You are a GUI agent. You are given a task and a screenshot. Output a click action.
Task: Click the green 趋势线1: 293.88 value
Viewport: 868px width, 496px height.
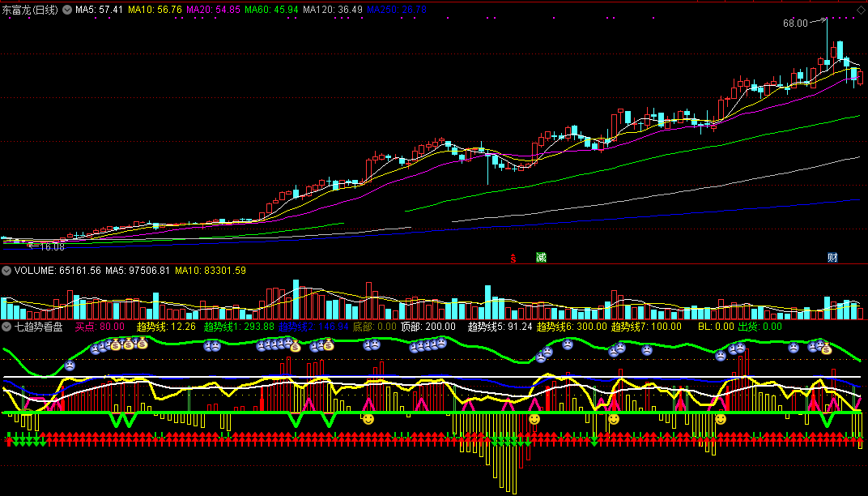coord(239,327)
